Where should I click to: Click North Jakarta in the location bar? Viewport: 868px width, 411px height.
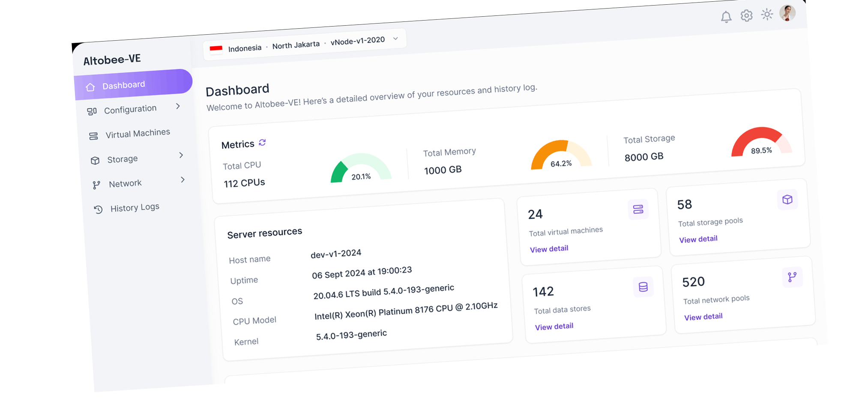point(296,45)
